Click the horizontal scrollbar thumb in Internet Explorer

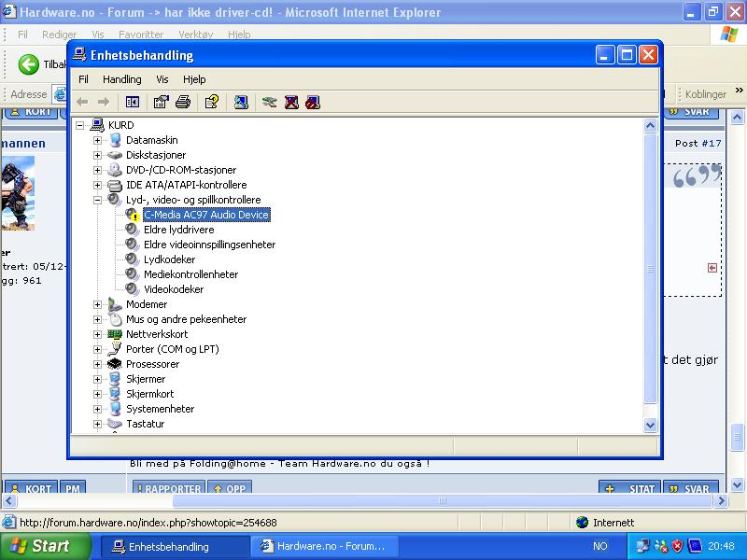click(x=443, y=500)
